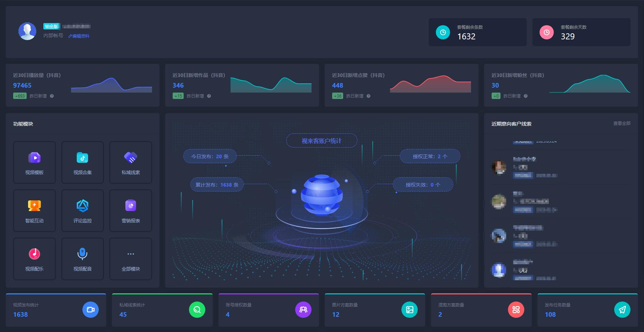Click help icon beside 昨日新增 under 新增粉丝
The image size is (644, 332).
tap(526, 96)
